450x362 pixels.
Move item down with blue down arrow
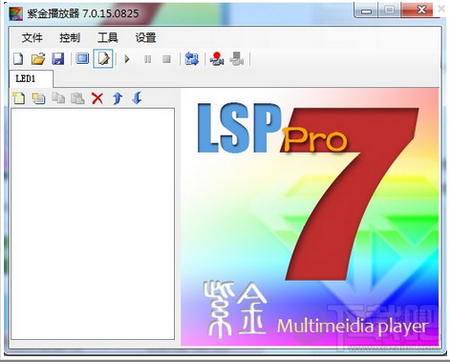click(x=137, y=98)
